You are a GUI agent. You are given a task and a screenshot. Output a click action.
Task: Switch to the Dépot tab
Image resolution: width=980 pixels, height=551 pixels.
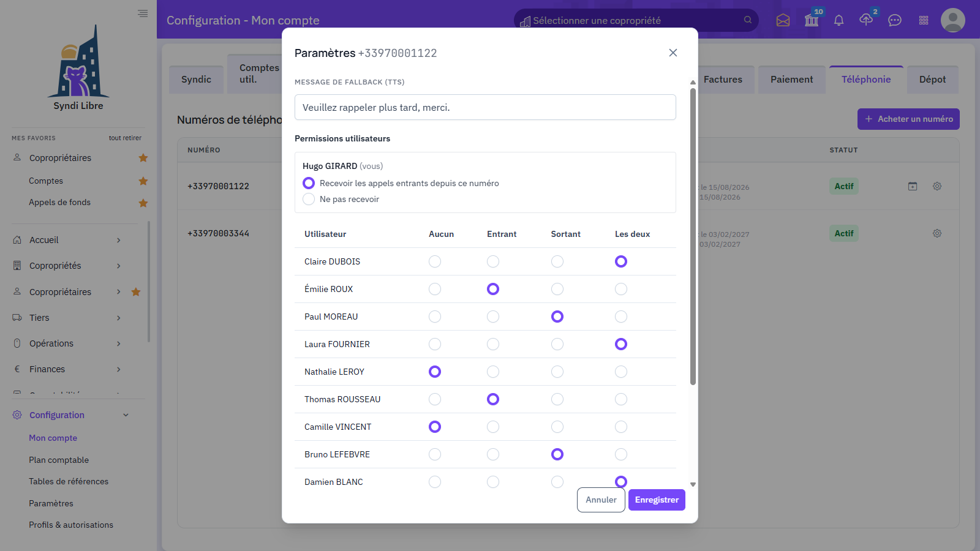tap(933, 80)
